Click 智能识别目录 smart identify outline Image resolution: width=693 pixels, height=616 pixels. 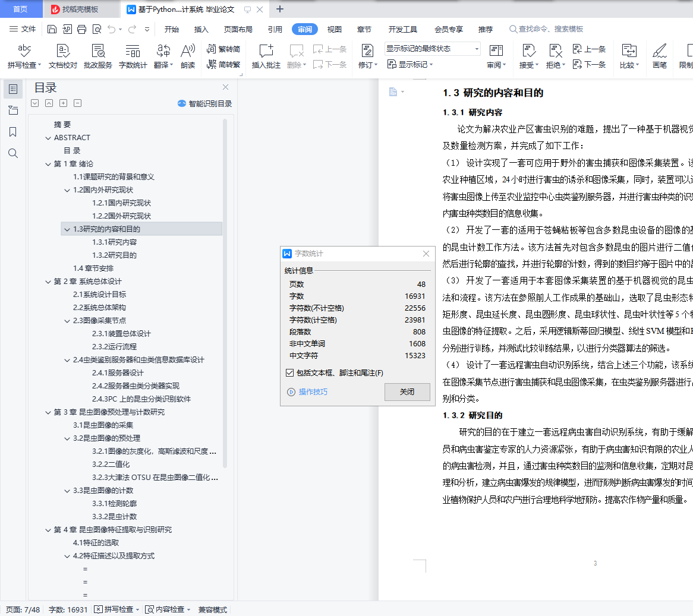point(204,103)
